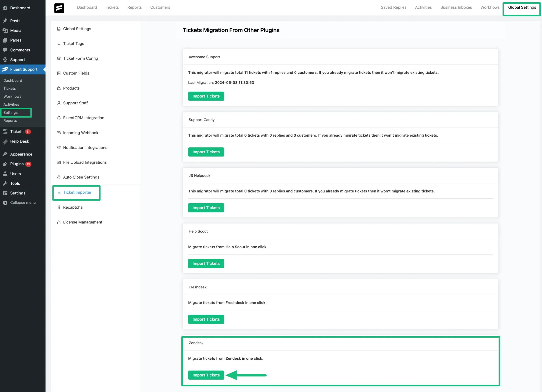This screenshot has height=392, width=542.
Task: Click the Ticket Tags bookmark icon
Action: coord(59,43)
